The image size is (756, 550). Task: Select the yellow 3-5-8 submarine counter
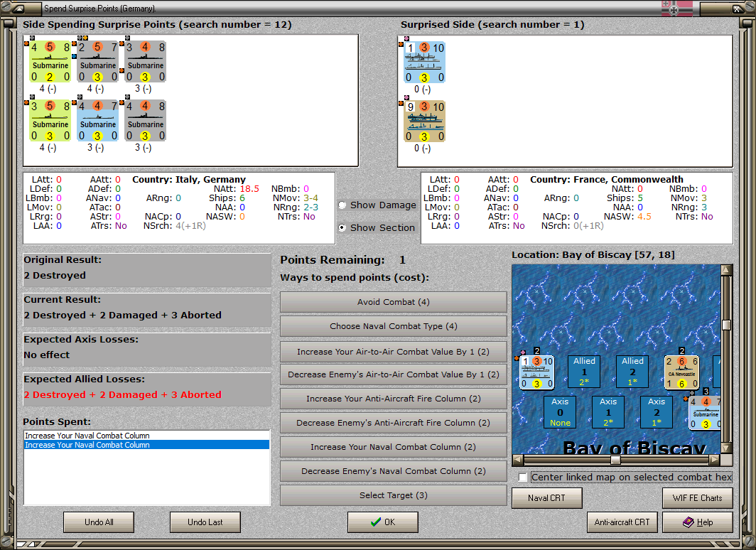click(x=50, y=121)
